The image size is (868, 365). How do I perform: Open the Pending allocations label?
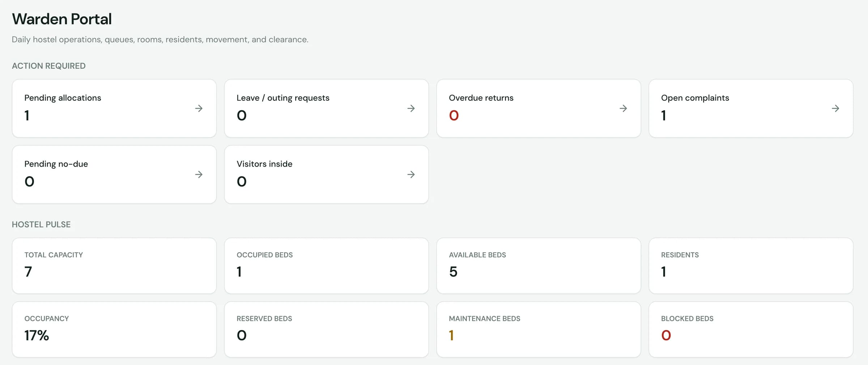click(x=63, y=98)
